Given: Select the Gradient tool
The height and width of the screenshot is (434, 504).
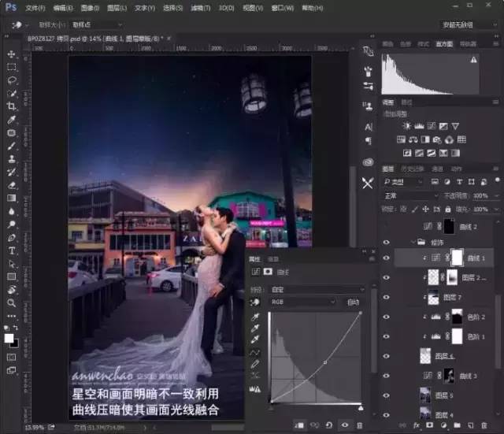Looking at the screenshot, I should click(12, 198).
